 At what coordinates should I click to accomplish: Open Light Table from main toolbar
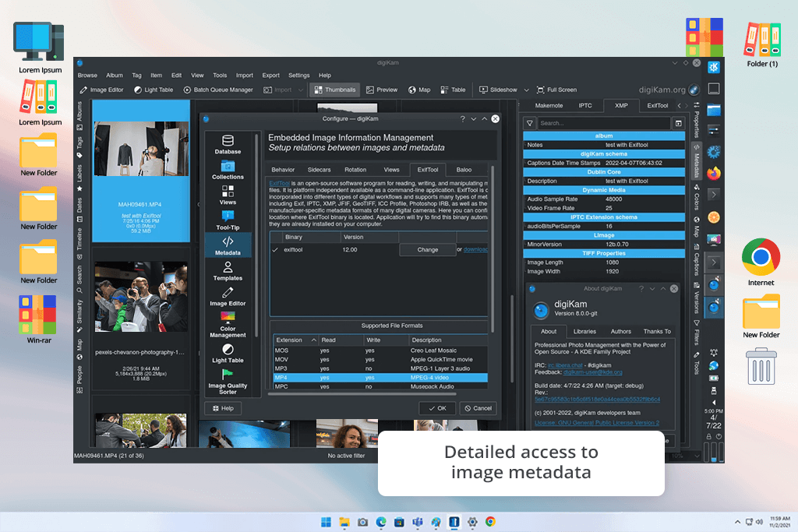pos(154,90)
